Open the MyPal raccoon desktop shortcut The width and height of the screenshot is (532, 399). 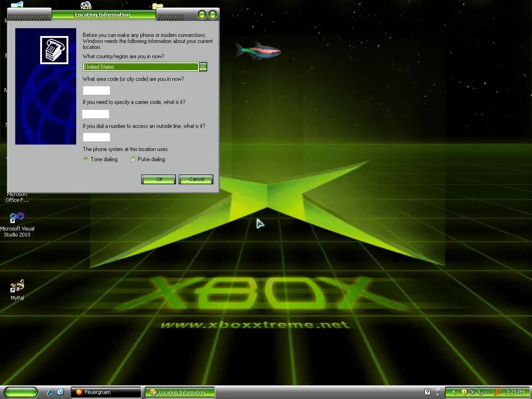[x=17, y=290]
